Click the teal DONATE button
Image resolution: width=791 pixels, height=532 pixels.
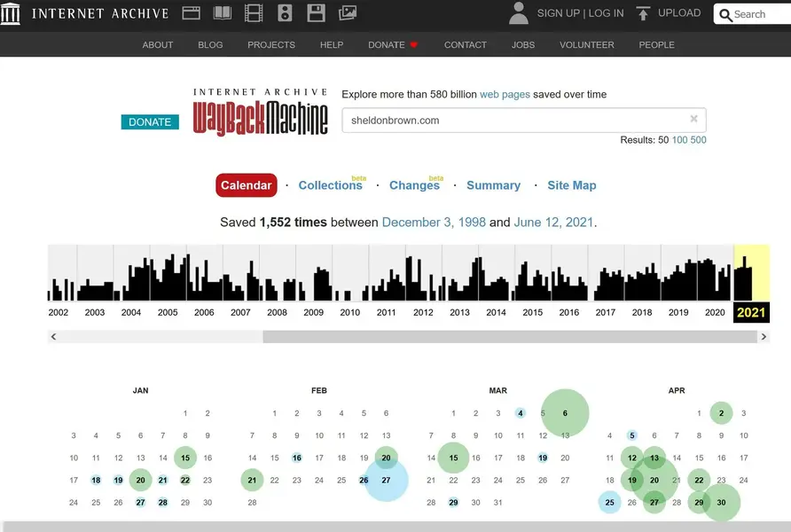coord(150,122)
